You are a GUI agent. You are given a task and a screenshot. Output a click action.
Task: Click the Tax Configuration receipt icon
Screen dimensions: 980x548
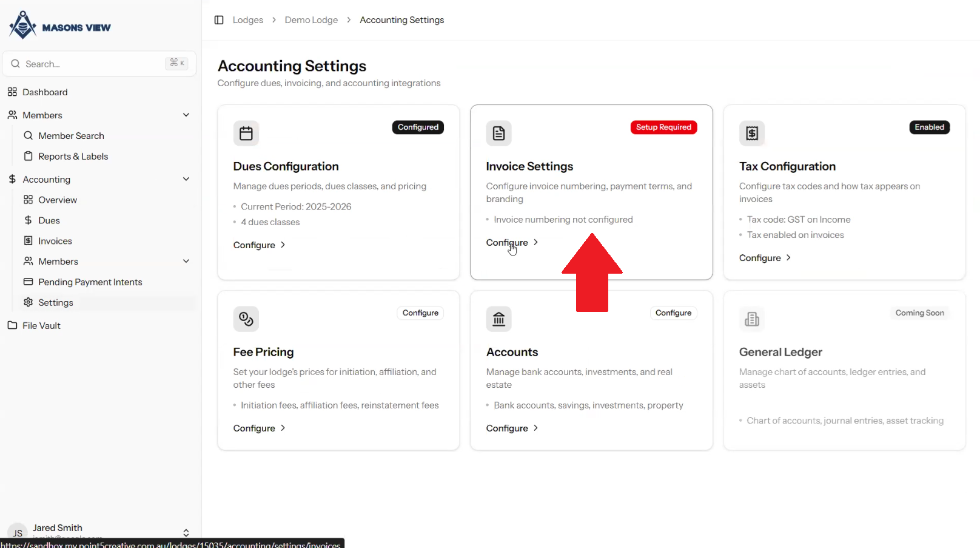tap(752, 134)
